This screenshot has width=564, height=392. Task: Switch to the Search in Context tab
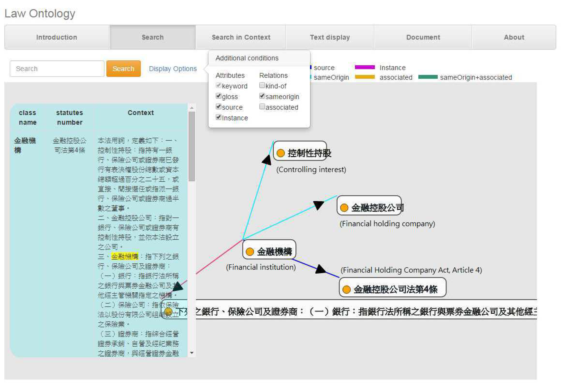pyautogui.click(x=241, y=37)
